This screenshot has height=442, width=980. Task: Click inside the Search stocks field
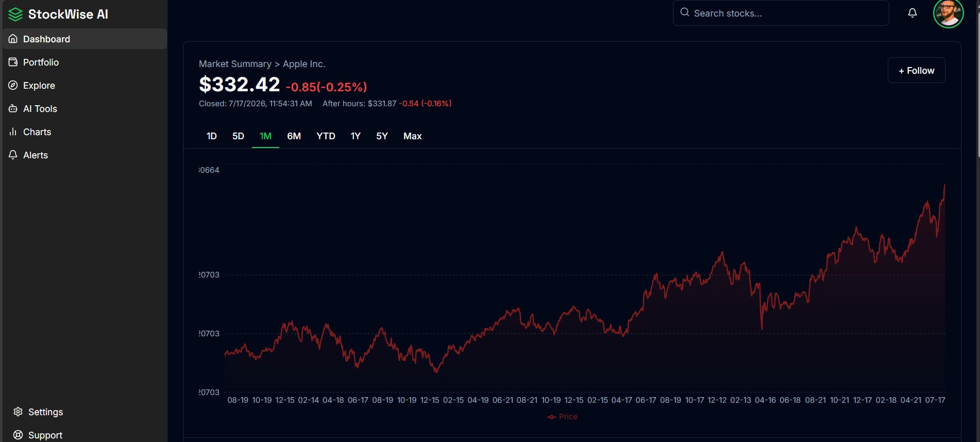pyautogui.click(x=781, y=13)
